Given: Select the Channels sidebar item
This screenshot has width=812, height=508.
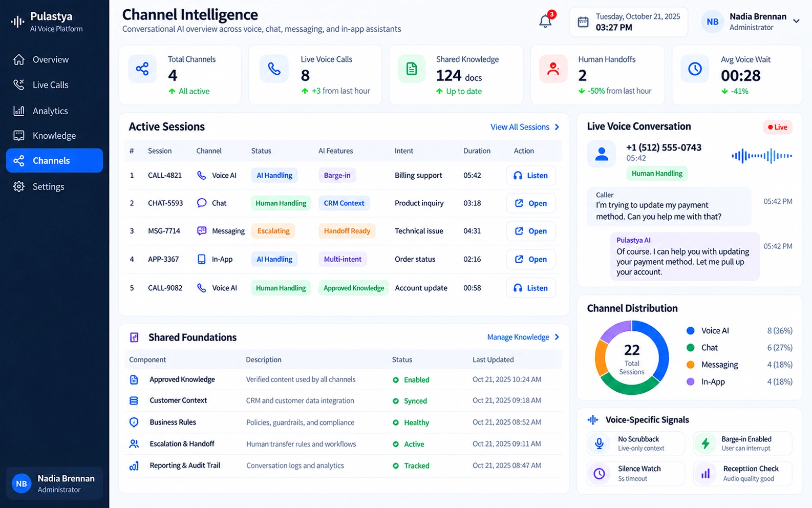Looking at the screenshot, I should click(54, 161).
